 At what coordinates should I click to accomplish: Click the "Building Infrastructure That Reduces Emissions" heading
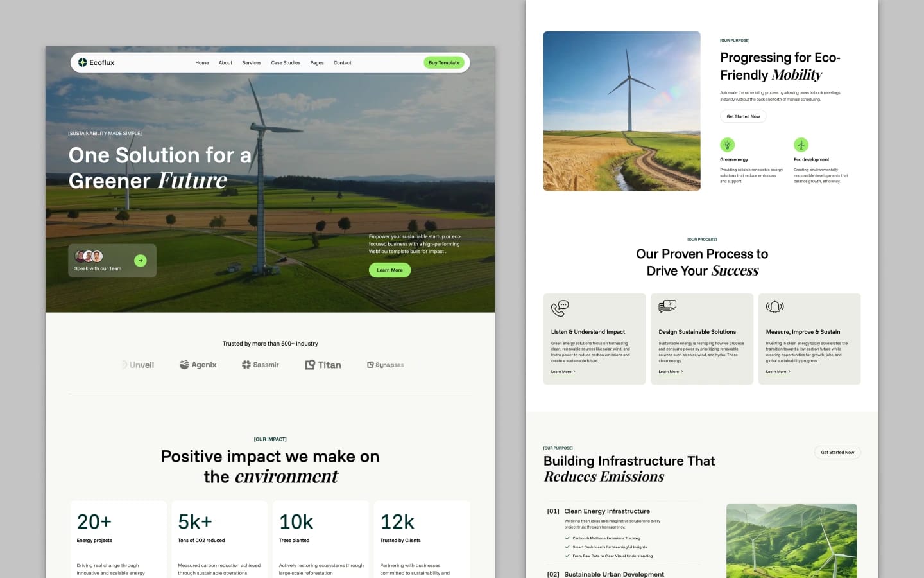click(x=629, y=469)
